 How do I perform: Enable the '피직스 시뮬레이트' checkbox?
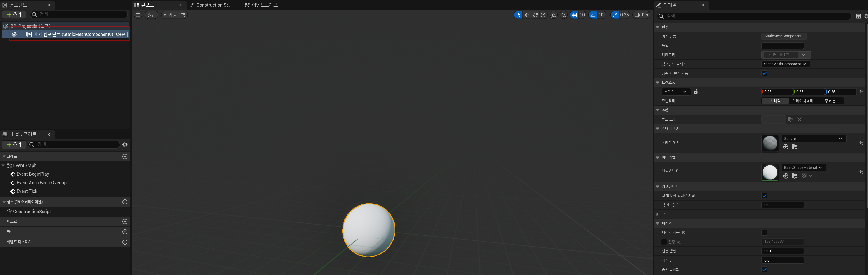[764, 232]
